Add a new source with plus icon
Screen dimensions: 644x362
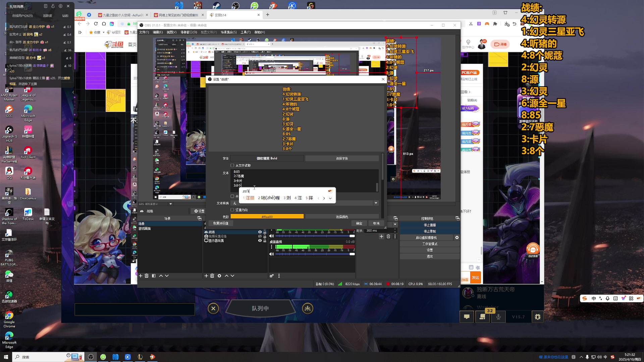click(x=206, y=276)
